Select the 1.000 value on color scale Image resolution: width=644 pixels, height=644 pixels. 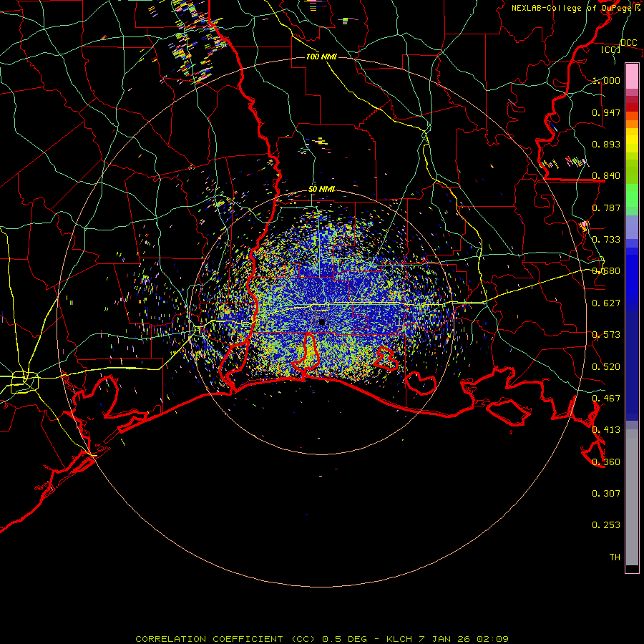coord(606,80)
